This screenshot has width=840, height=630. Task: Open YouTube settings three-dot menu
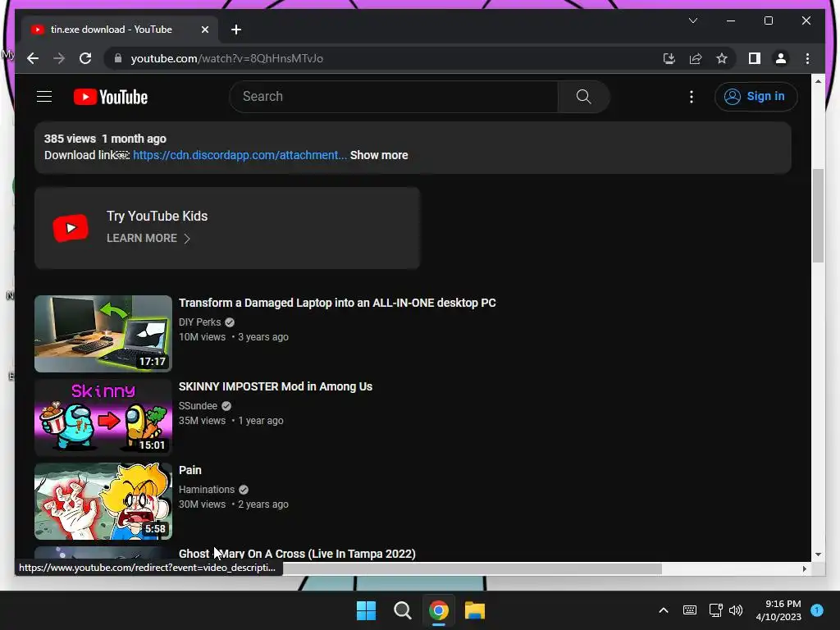point(691,97)
